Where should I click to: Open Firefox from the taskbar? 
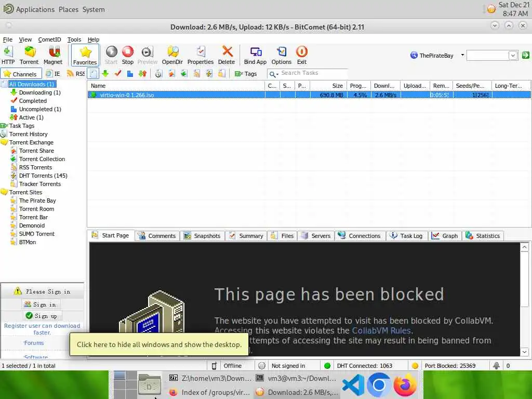(405, 385)
